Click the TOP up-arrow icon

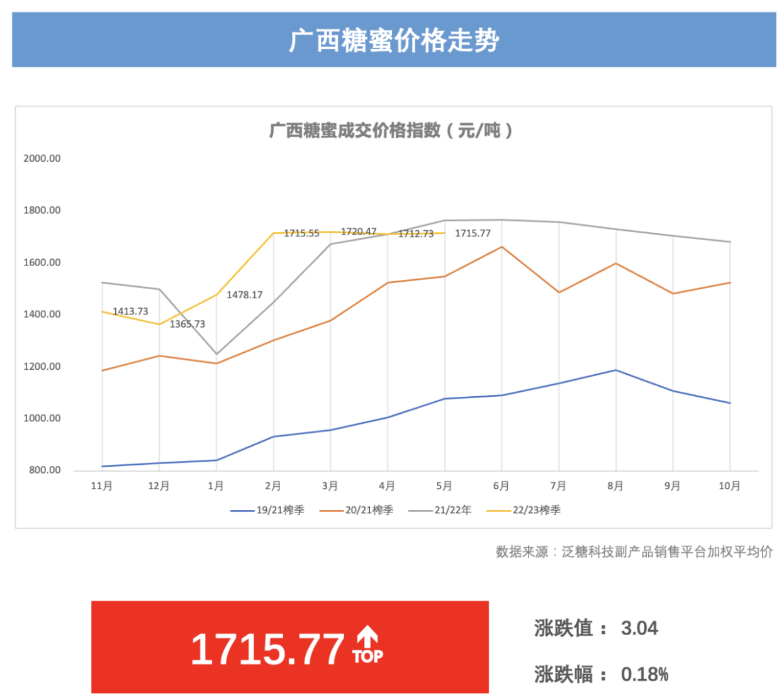[367, 645]
